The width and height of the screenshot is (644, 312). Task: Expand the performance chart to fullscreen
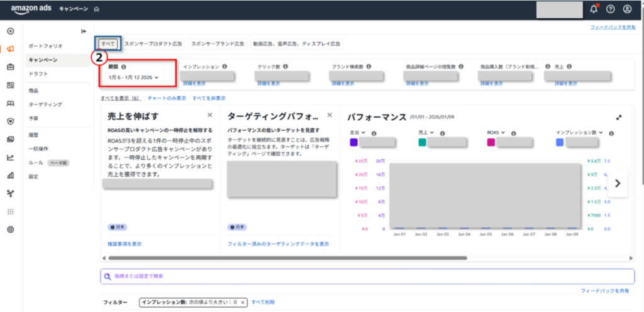pyautogui.click(x=618, y=117)
